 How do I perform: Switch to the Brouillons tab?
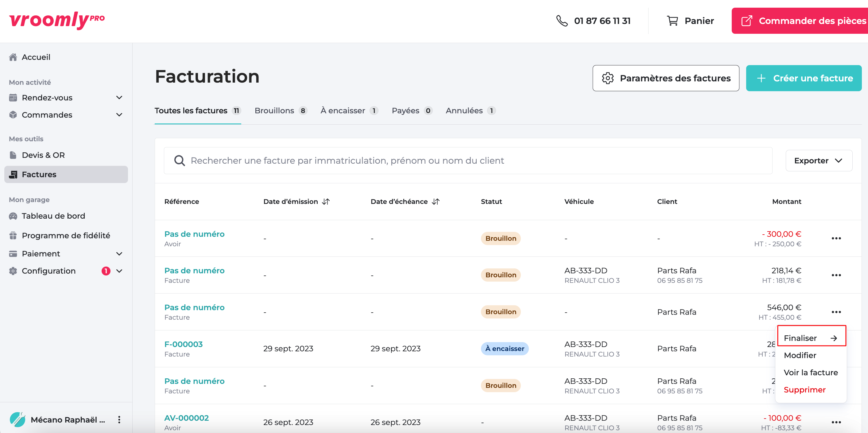click(281, 111)
